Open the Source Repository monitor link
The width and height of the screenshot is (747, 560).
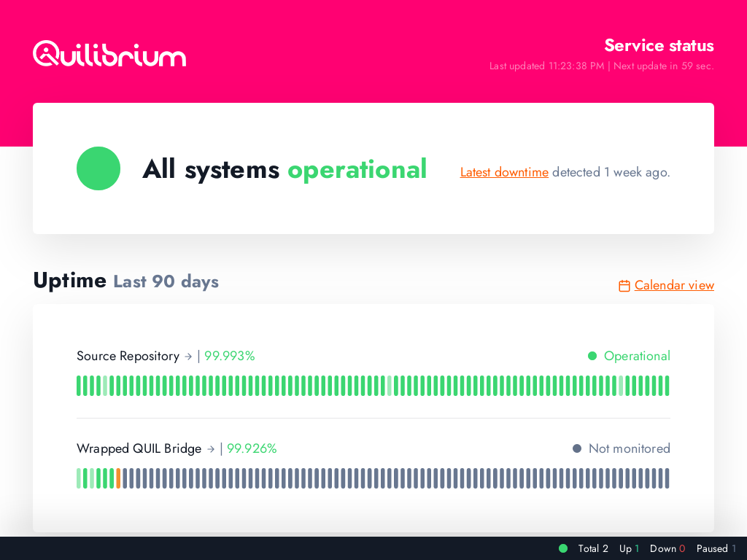pyautogui.click(x=128, y=356)
